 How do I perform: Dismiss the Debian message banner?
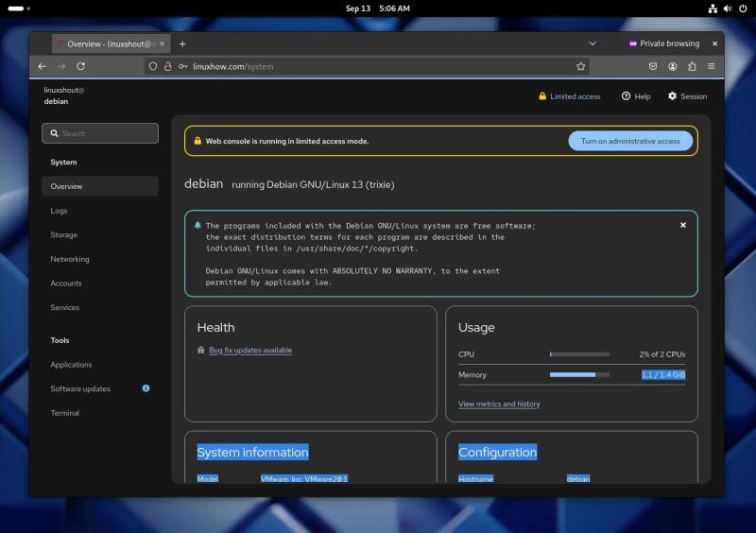tap(682, 225)
